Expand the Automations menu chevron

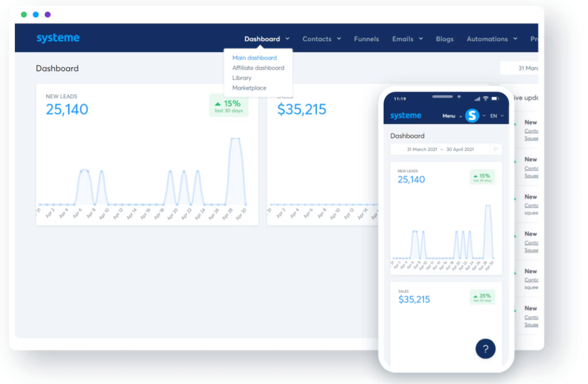point(516,38)
